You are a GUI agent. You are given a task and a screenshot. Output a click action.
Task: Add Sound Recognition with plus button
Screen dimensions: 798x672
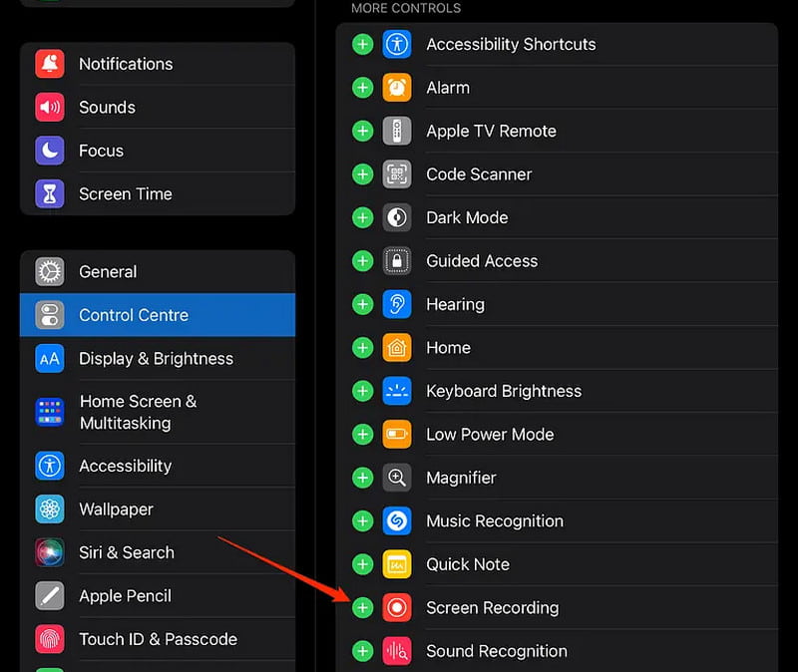[363, 651]
